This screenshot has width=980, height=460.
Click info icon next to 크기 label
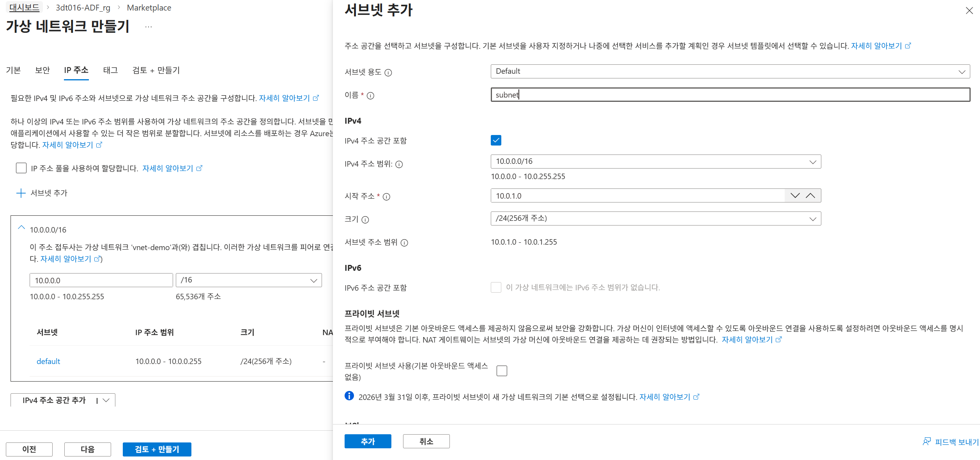(365, 220)
